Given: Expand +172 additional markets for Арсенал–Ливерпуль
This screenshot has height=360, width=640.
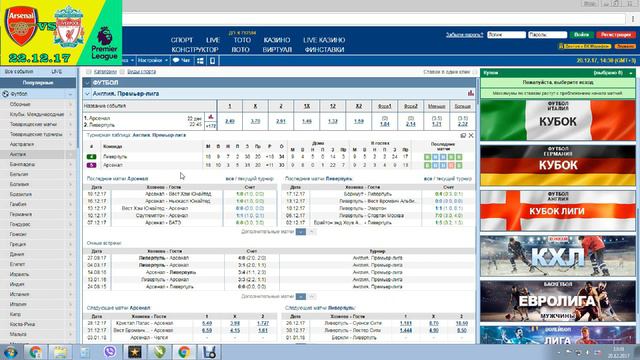Looking at the screenshot, I should pyautogui.click(x=211, y=126).
